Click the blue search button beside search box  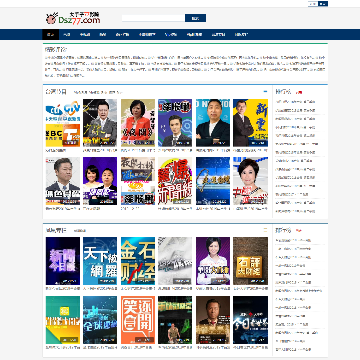(x=195, y=18)
